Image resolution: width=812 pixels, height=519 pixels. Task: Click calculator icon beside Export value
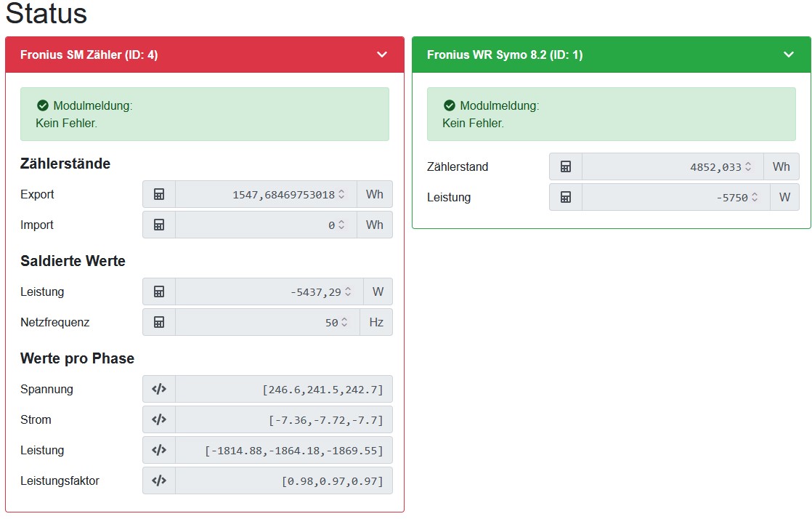(x=159, y=195)
